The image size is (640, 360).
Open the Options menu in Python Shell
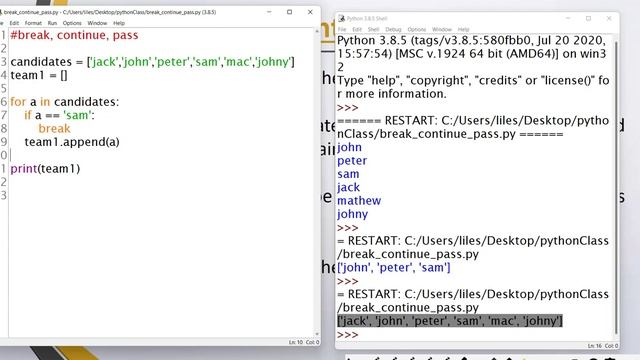click(416, 29)
